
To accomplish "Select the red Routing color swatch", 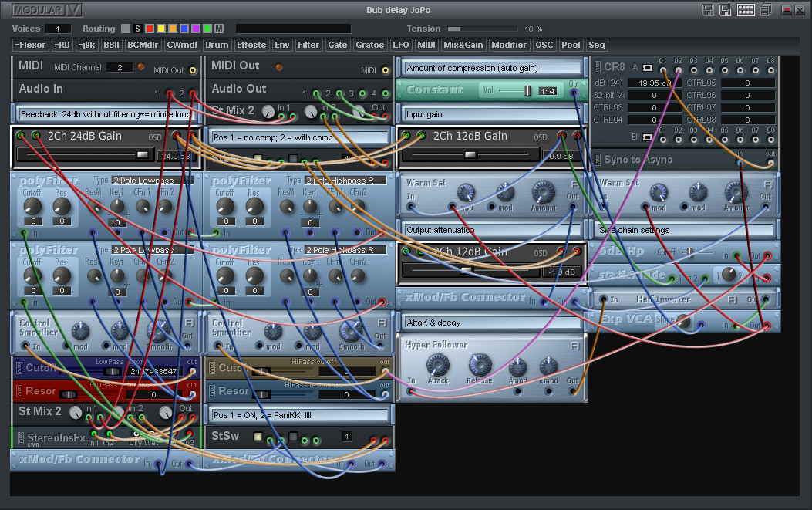I will [x=149, y=29].
